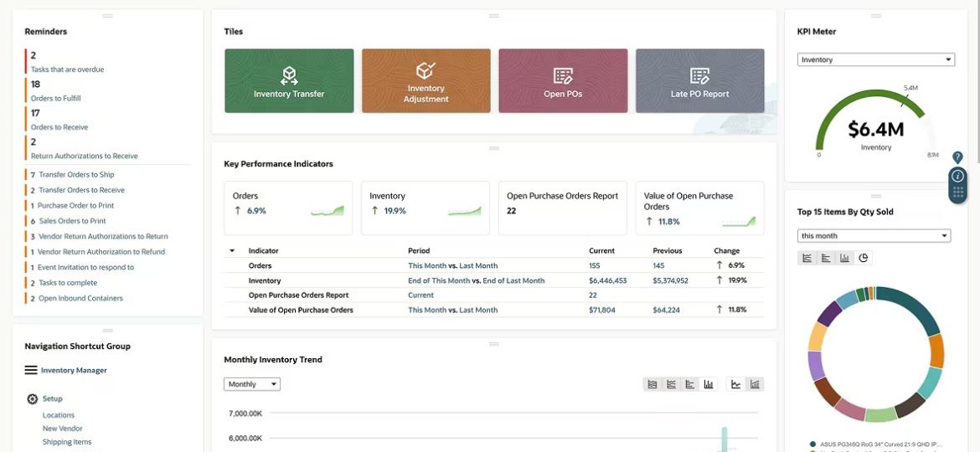
Task: Open the KPI Meter Inventory dropdown
Action: pyautogui.click(x=875, y=60)
